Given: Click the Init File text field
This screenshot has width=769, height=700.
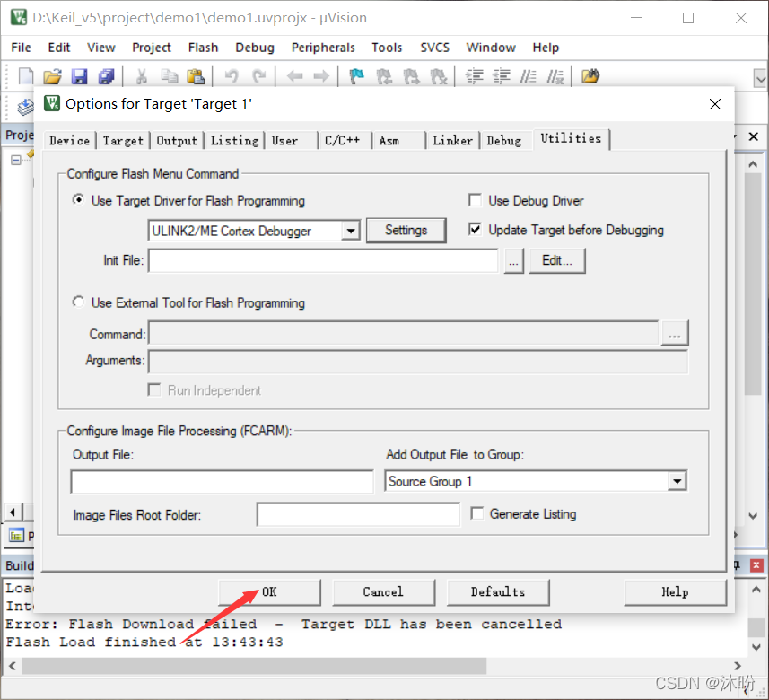Looking at the screenshot, I should tap(323, 260).
